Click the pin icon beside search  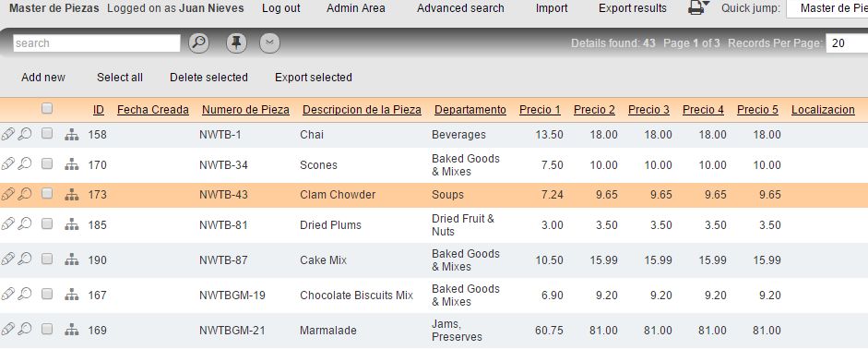click(x=236, y=43)
